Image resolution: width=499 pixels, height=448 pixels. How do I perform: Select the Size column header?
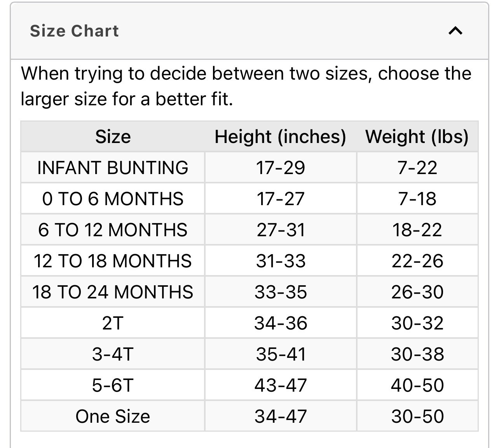click(x=113, y=137)
